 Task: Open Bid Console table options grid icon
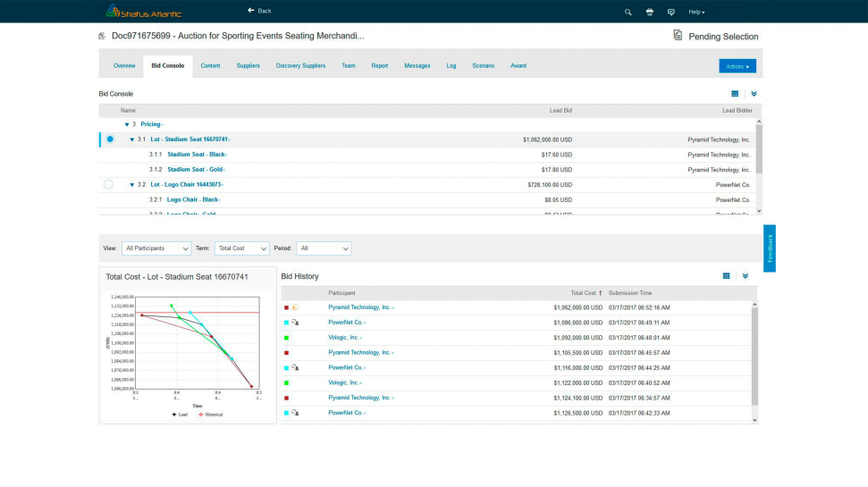(x=735, y=94)
